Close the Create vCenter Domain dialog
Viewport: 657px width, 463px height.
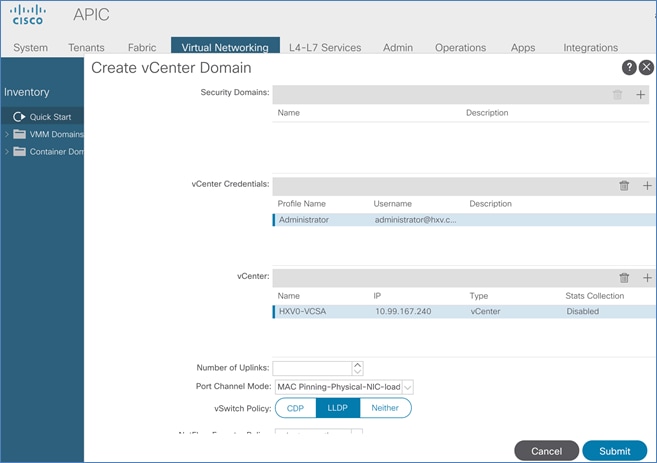tap(646, 68)
